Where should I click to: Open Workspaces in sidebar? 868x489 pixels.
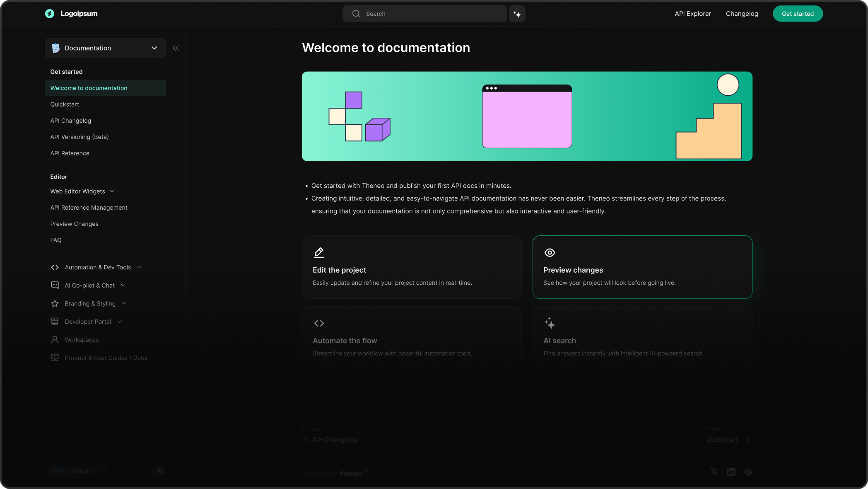(x=82, y=340)
